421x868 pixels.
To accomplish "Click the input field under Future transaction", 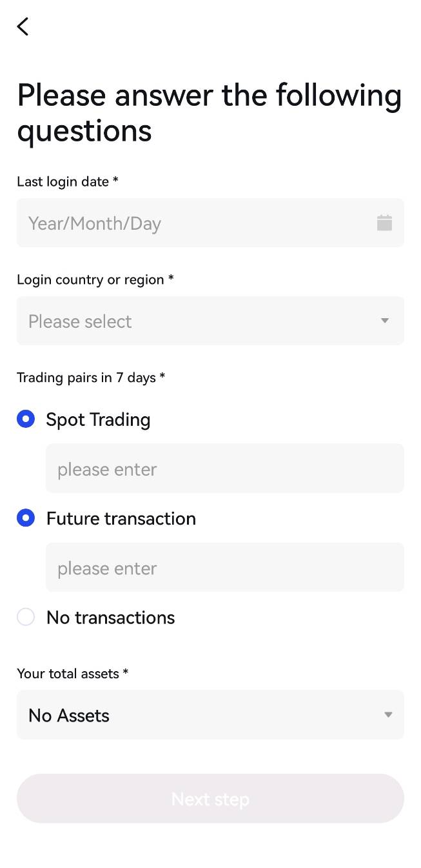I will pyautogui.click(x=225, y=567).
